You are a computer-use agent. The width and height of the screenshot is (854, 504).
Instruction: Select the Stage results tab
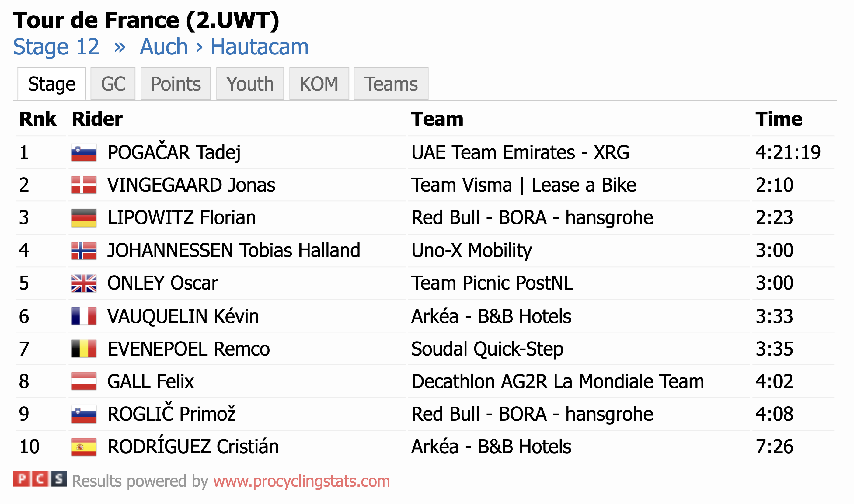coord(52,84)
